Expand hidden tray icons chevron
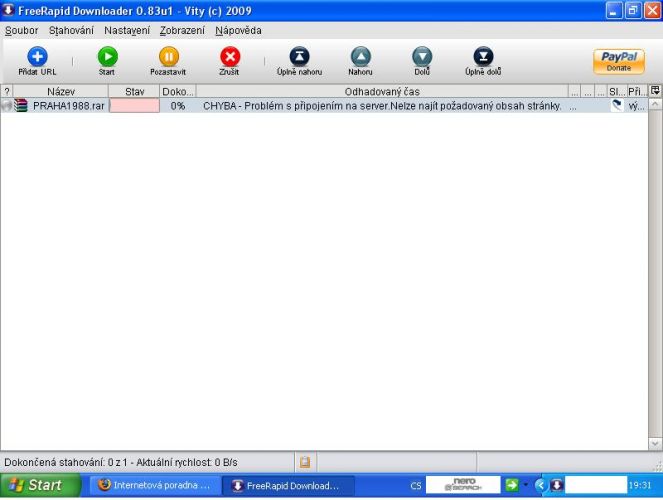This screenshot has height=500, width=663. click(540, 485)
